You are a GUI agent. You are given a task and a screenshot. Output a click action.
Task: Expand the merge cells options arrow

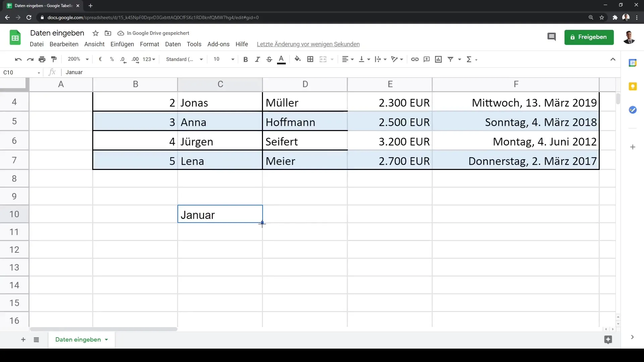(x=332, y=59)
